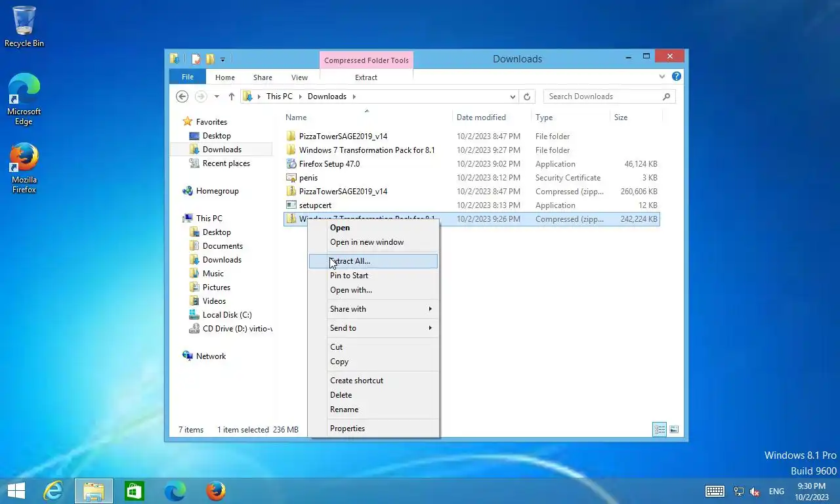Open the Recycle Bin desktop icon
This screenshot has height=504, width=840.
(24, 26)
